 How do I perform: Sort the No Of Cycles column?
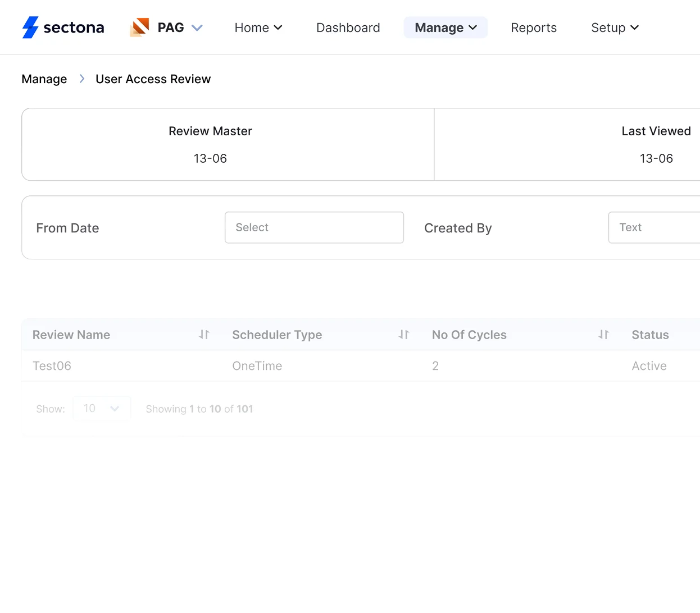[604, 335]
